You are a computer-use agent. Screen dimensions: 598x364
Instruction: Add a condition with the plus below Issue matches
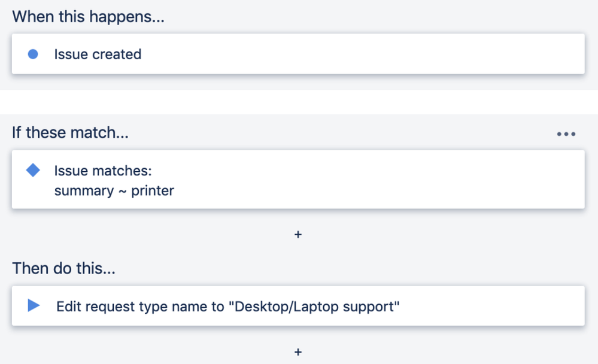[x=298, y=235]
